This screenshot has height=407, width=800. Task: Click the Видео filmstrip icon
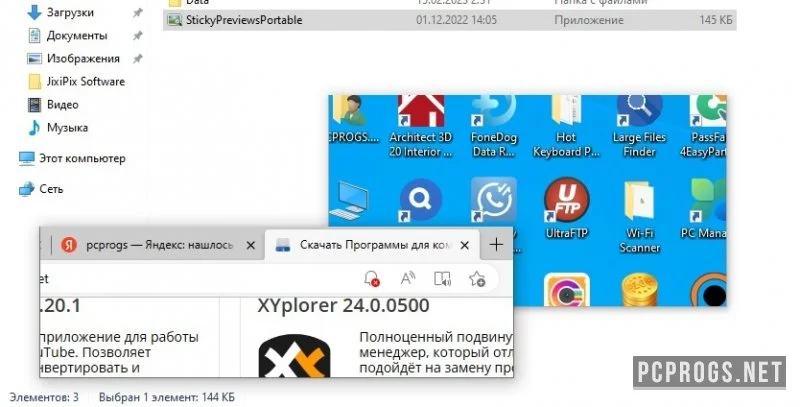pyautogui.click(x=34, y=105)
